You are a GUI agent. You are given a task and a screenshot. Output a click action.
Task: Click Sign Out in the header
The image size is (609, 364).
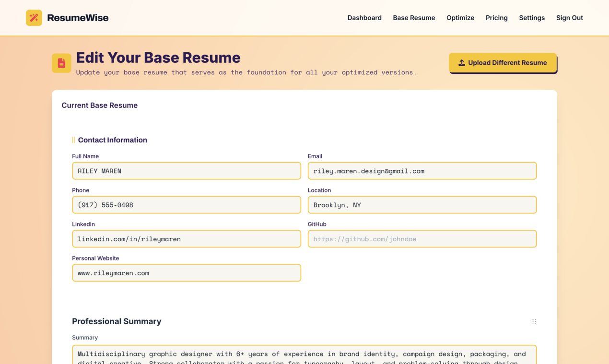tap(569, 18)
